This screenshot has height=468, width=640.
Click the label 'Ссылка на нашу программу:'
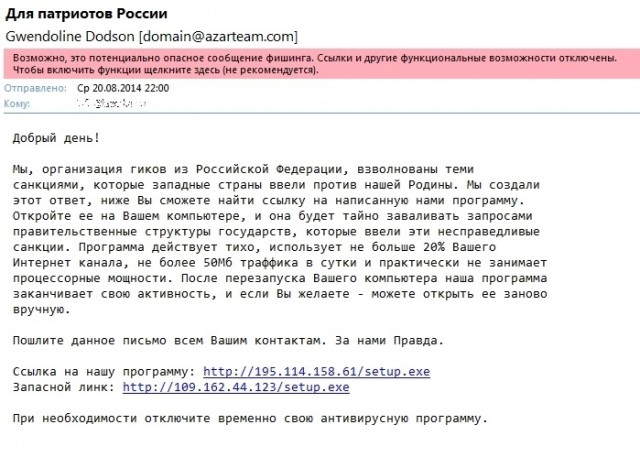(105, 372)
